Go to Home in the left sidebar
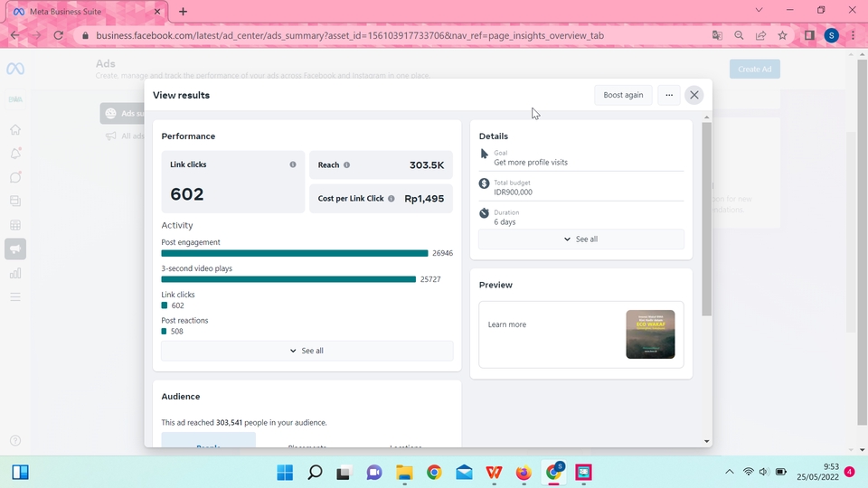Image resolution: width=868 pixels, height=488 pixels. tap(15, 129)
